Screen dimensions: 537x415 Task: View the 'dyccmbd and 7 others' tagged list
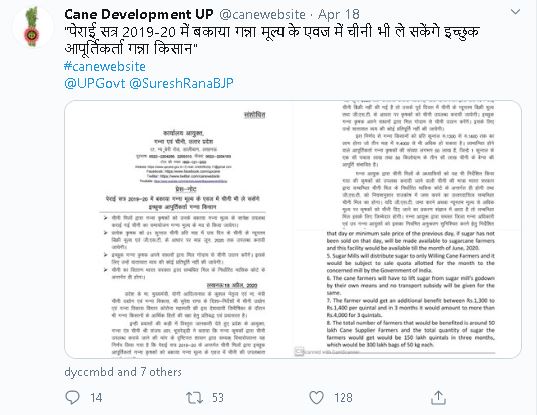(x=123, y=372)
